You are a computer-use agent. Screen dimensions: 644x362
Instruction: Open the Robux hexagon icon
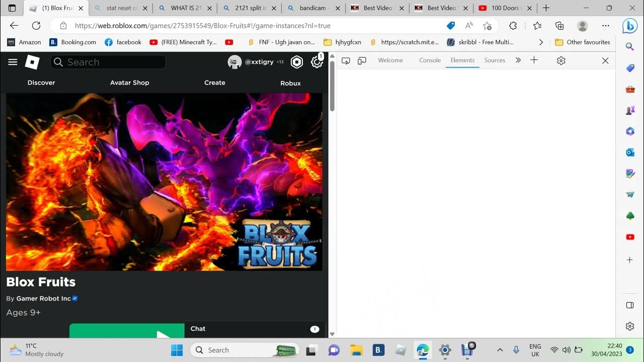tap(297, 62)
